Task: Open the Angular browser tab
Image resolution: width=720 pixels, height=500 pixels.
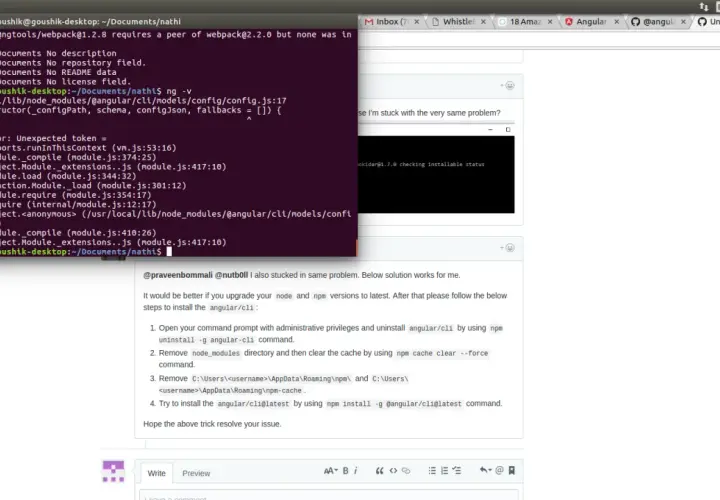Action: (591, 22)
